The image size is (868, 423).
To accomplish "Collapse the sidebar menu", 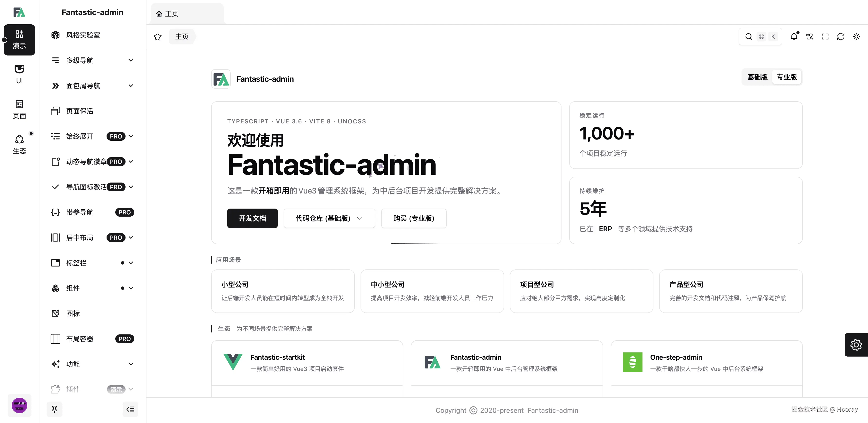I will click(x=130, y=409).
